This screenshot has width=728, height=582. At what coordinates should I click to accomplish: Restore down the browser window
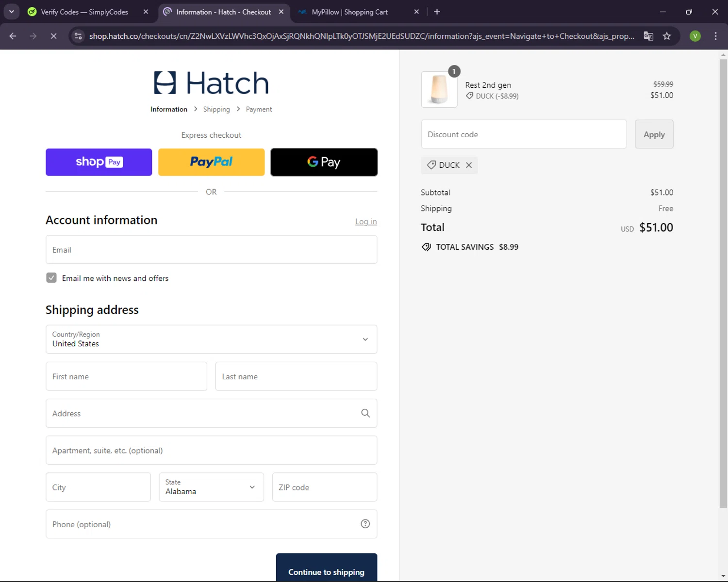pyautogui.click(x=689, y=12)
